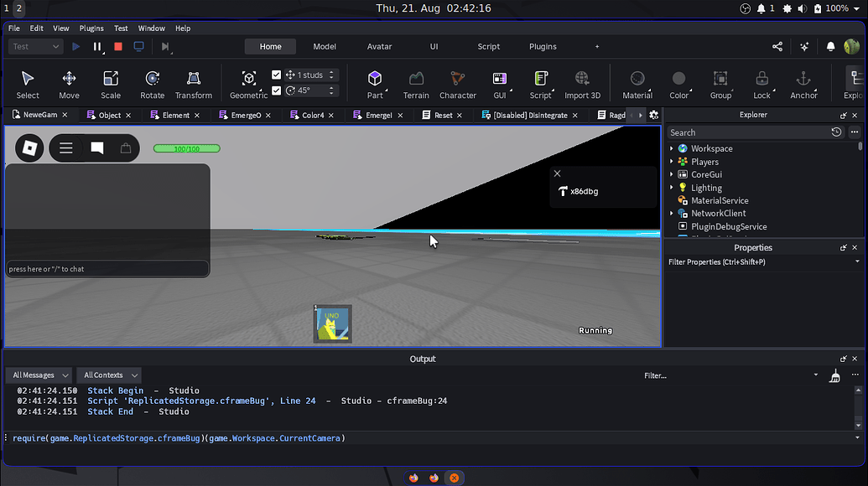Screen dimensions: 868x486
Task: Open tab settings gear icon
Action: pyautogui.click(x=654, y=115)
